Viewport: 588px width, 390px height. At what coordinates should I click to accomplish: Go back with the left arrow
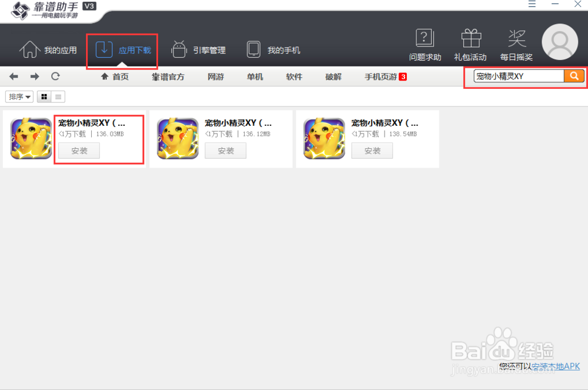14,76
